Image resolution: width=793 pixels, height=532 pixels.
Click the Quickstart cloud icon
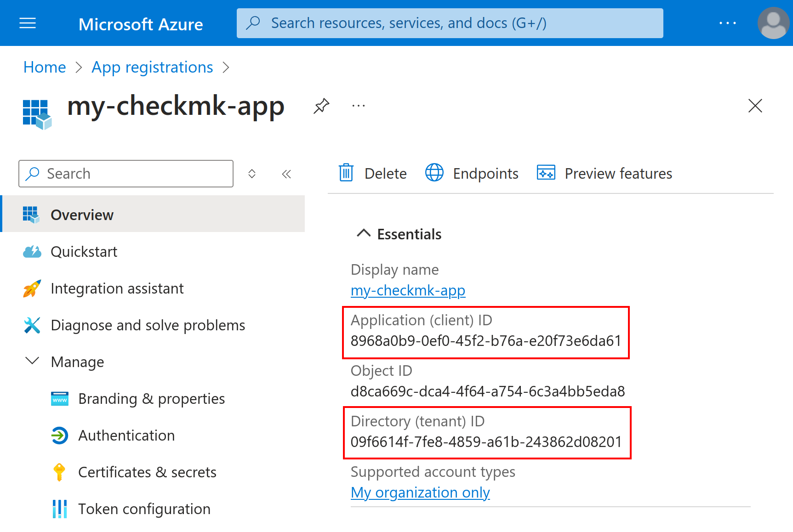pyautogui.click(x=32, y=252)
